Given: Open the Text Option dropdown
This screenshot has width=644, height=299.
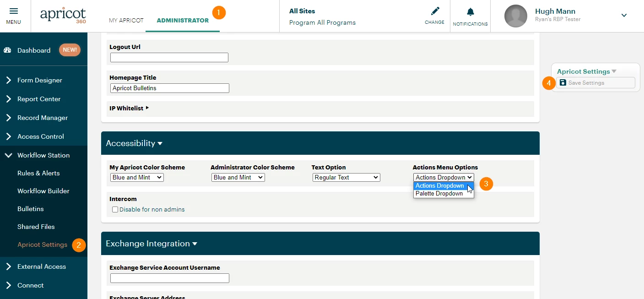Looking at the screenshot, I should 346,177.
